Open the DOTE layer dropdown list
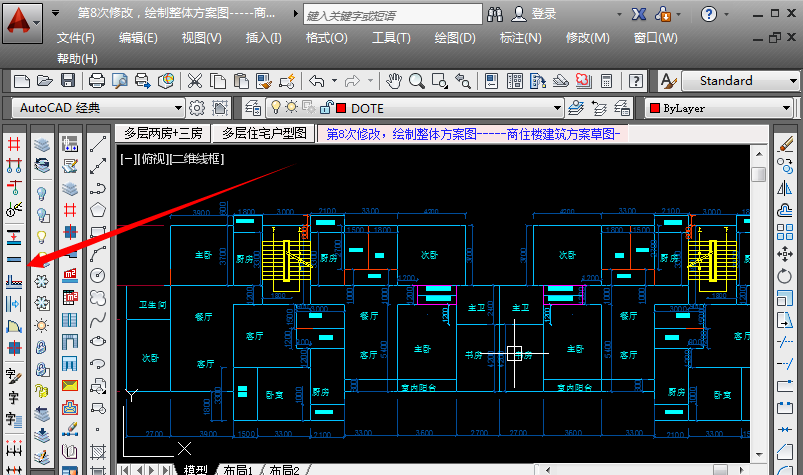The image size is (803, 475). 558,108
